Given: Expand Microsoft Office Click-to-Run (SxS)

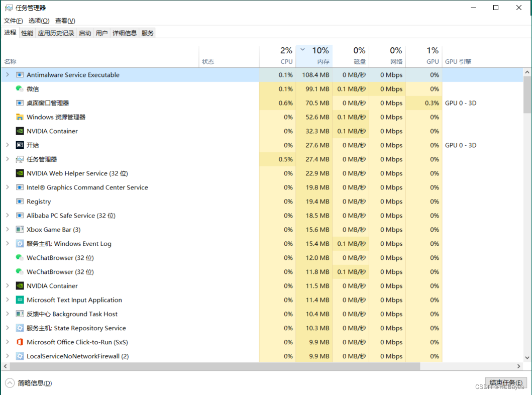Looking at the screenshot, I should (x=8, y=342).
